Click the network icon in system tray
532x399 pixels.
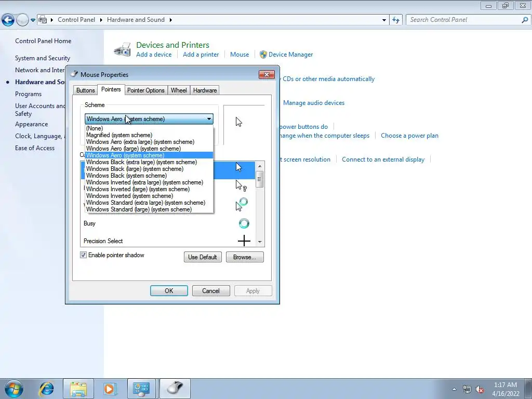467,390
